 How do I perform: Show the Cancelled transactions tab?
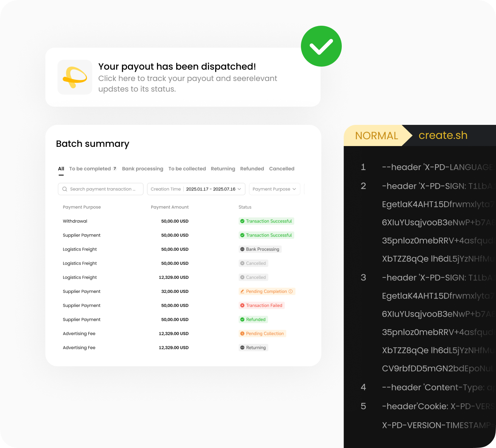(282, 169)
